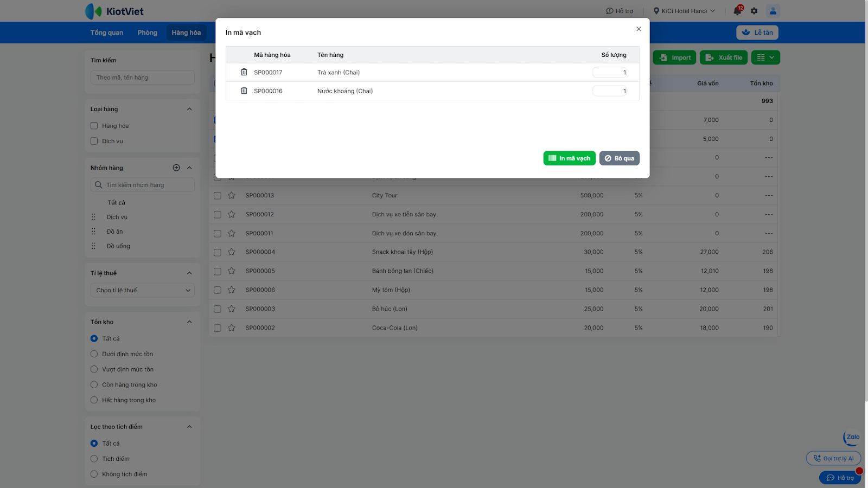Star the Bò húc item

click(x=232, y=309)
